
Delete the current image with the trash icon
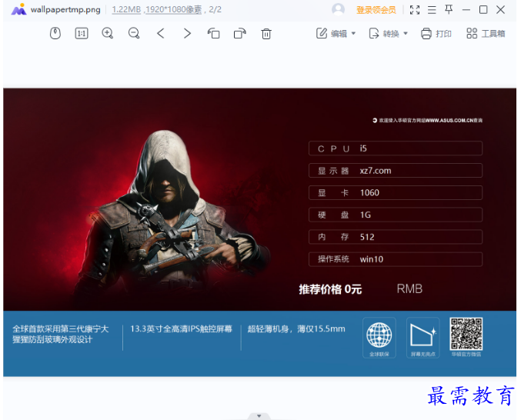point(266,34)
